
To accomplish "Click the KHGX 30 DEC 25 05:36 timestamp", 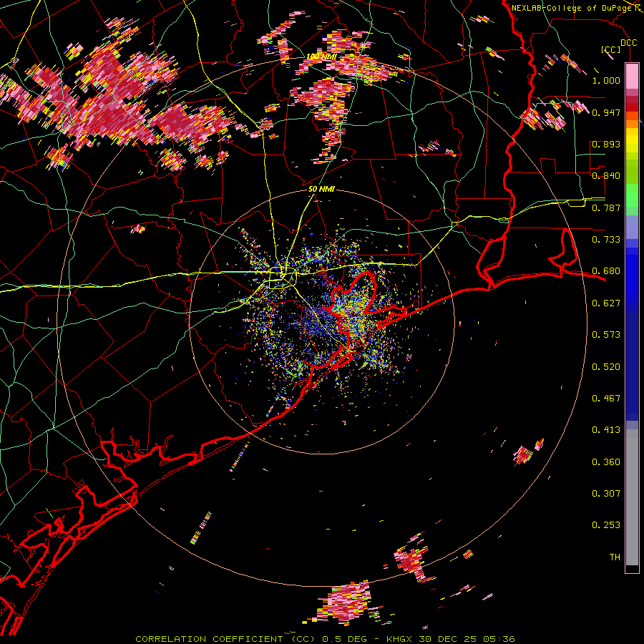I will point(451,639).
